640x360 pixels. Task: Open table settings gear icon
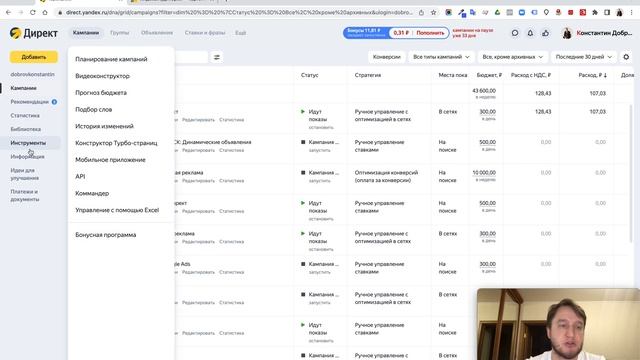(626, 57)
